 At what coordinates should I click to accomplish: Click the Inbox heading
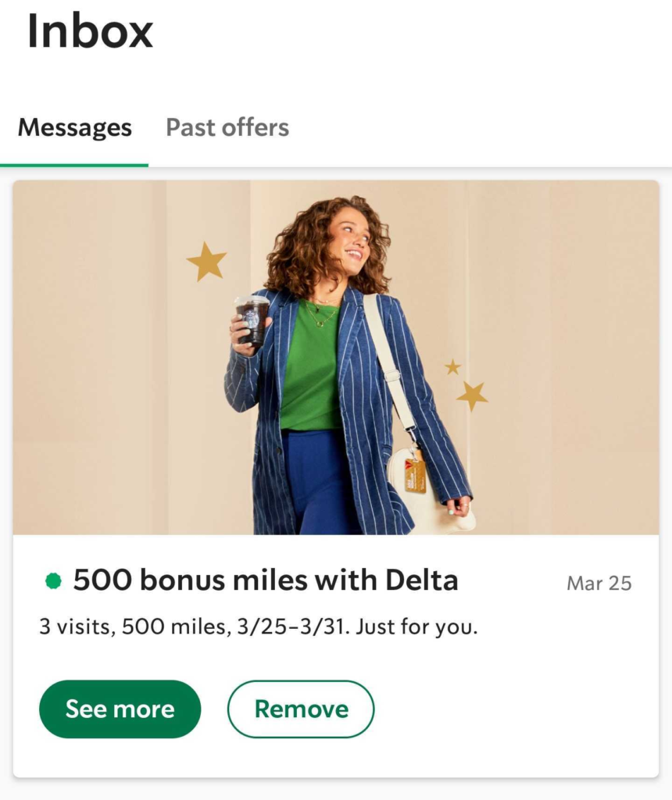90,33
